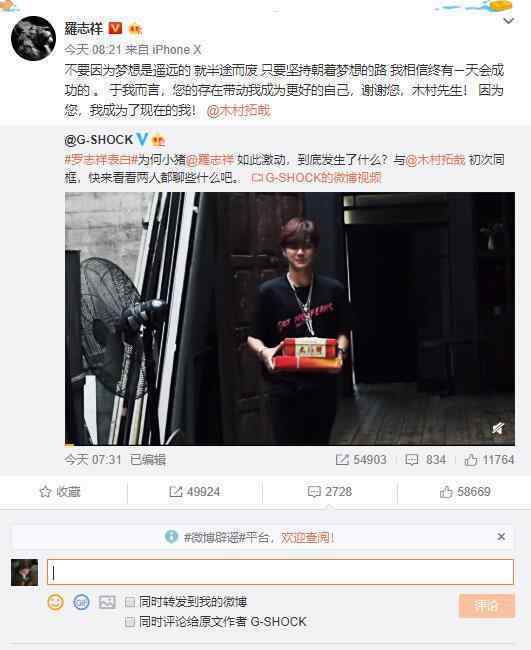Open the @G-SHOCK account link

pos(99,140)
